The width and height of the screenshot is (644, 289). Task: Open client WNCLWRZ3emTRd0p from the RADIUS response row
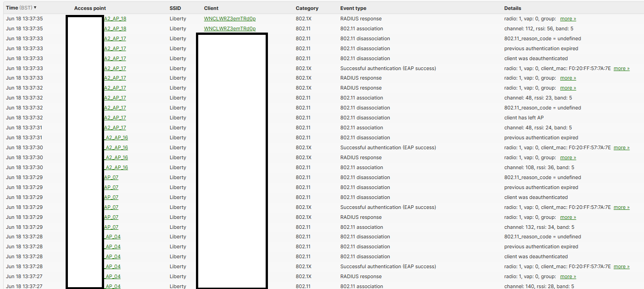(x=230, y=19)
